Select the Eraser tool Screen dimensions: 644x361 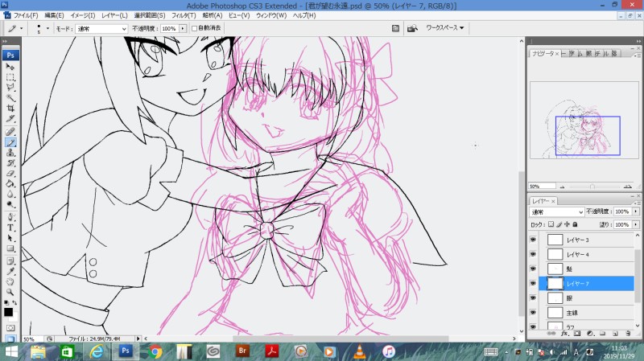click(10, 173)
